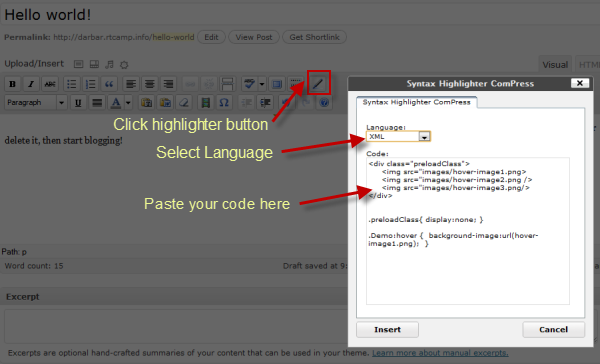This screenshot has height=364, width=600.
Task: Open the editor Help icon
Action: [x=324, y=103]
